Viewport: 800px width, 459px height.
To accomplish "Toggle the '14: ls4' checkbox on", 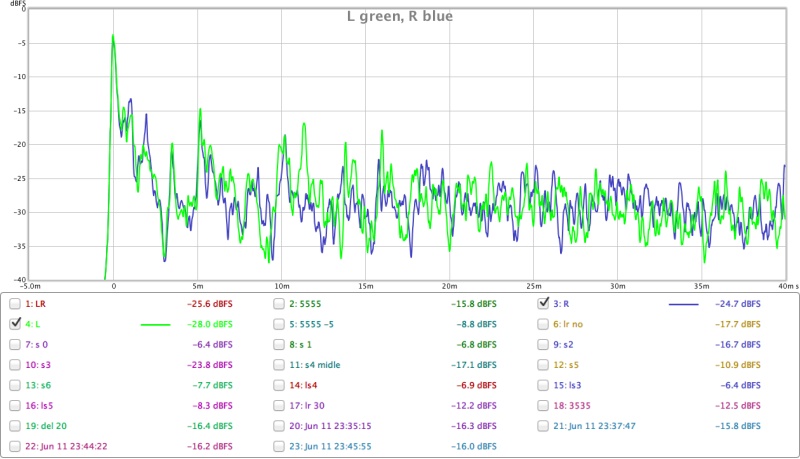I will [x=279, y=385].
